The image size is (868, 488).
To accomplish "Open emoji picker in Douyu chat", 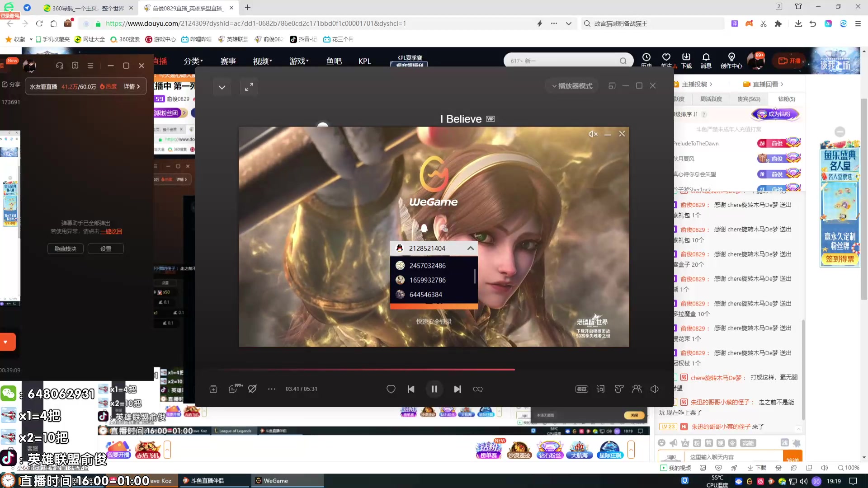I will (662, 443).
